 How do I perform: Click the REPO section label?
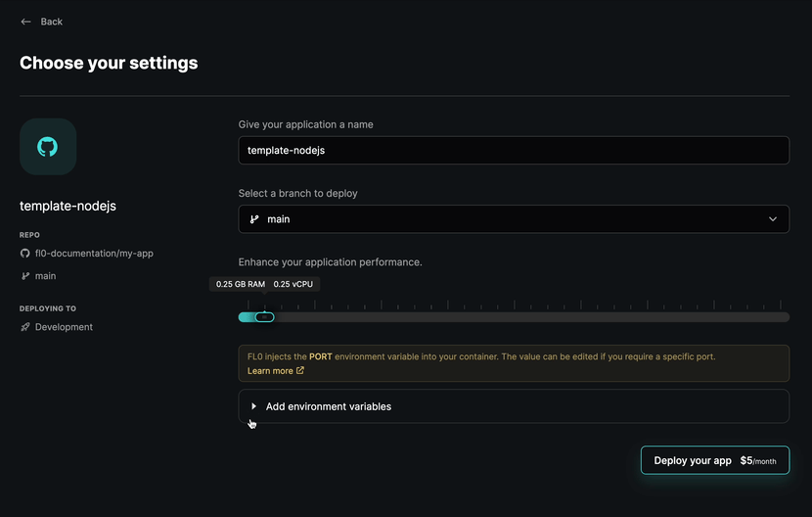[29, 235]
